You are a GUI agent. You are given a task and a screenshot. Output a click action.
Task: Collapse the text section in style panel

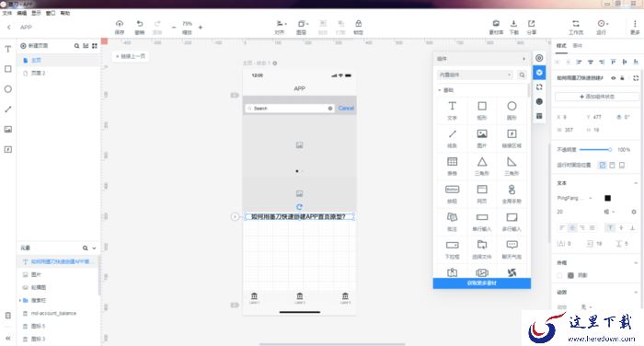point(636,183)
